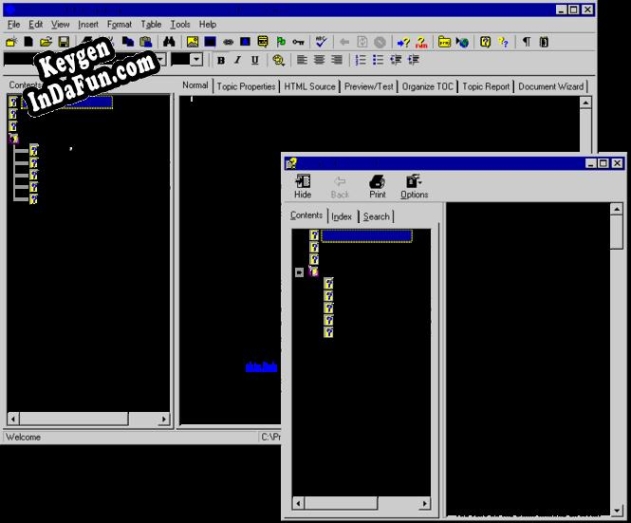This screenshot has height=523, width=631.
Task: Click the key icon in the toolbar
Action: click(x=298, y=42)
